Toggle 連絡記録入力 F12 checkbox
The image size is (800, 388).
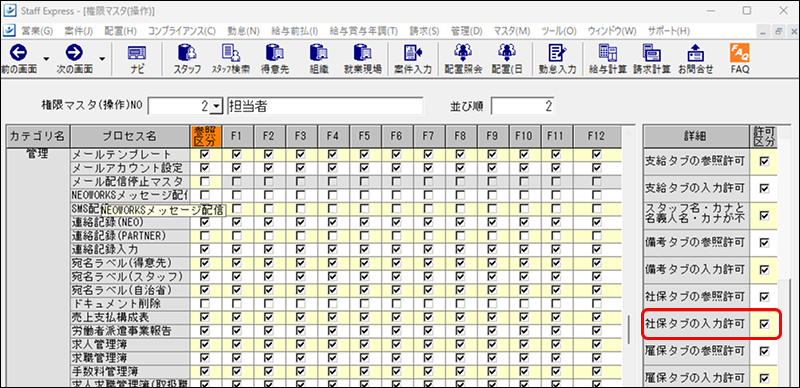click(596, 249)
